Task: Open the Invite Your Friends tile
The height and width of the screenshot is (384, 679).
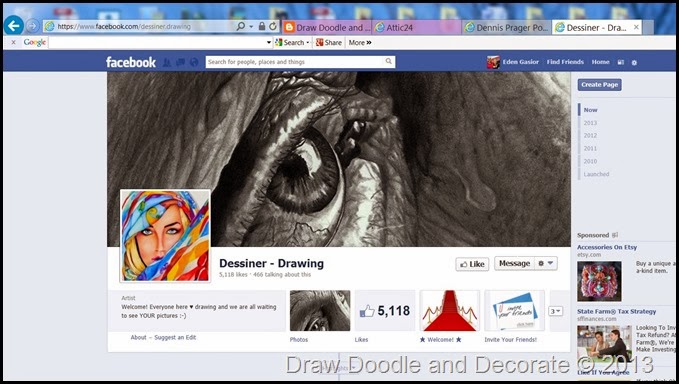Action: pyautogui.click(x=515, y=310)
